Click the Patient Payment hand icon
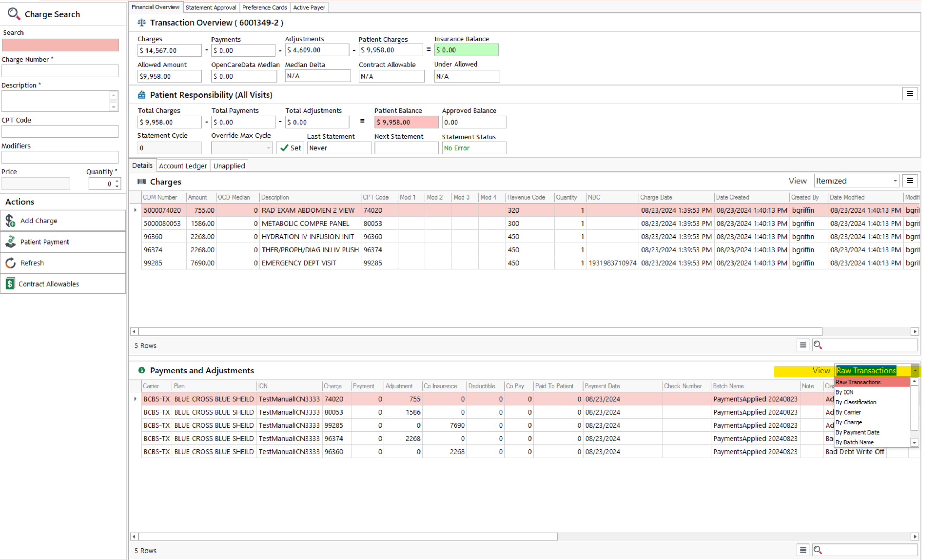The height and width of the screenshot is (560, 925). pos(11,242)
